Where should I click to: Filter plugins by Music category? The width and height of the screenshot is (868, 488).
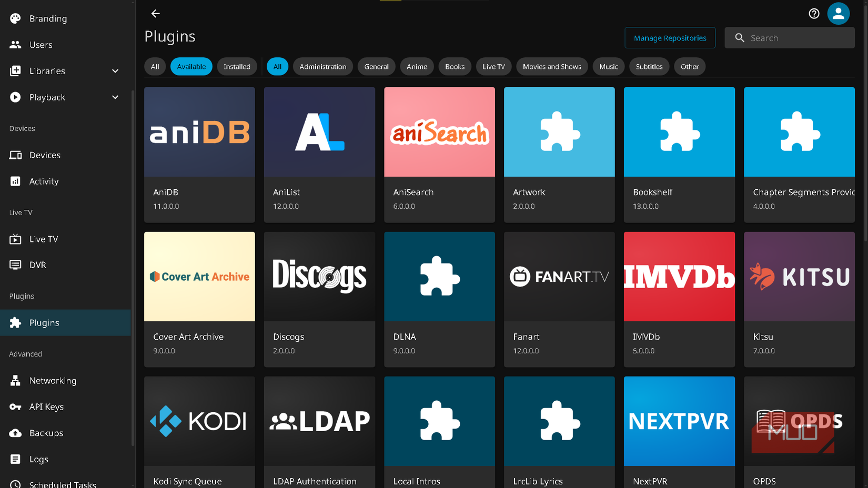(609, 67)
